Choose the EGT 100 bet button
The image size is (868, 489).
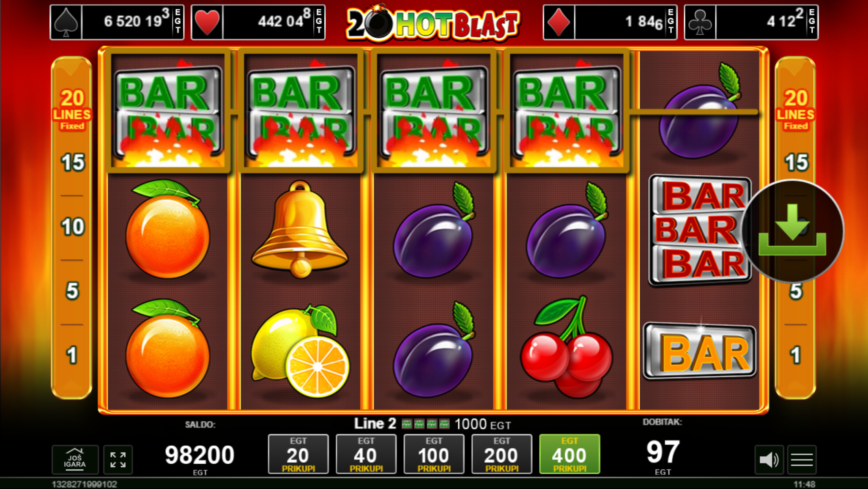click(x=434, y=454)
